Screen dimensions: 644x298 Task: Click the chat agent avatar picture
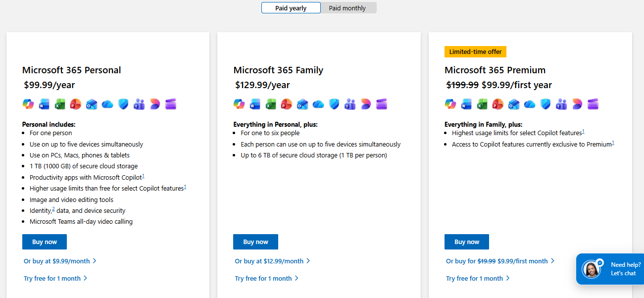click(591, 269)
